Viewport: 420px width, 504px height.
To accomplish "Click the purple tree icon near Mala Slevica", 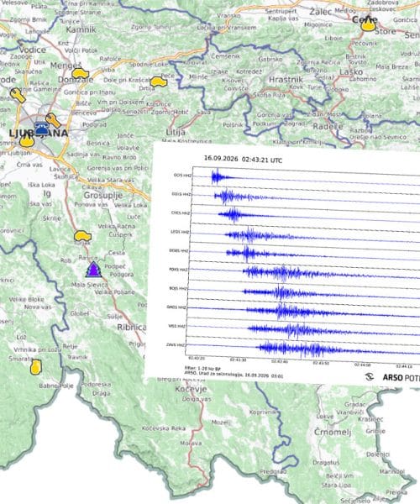I will tap(93, 270).
